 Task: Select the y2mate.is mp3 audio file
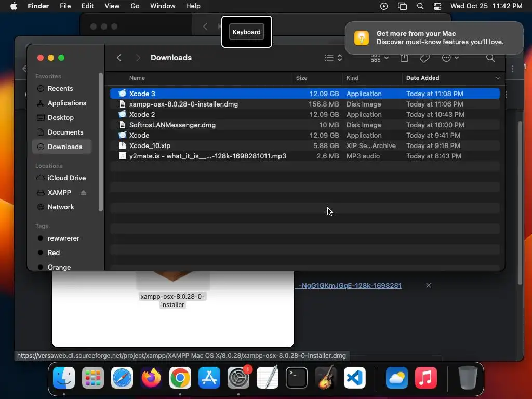pyautogui.click(x=304, y=156)
